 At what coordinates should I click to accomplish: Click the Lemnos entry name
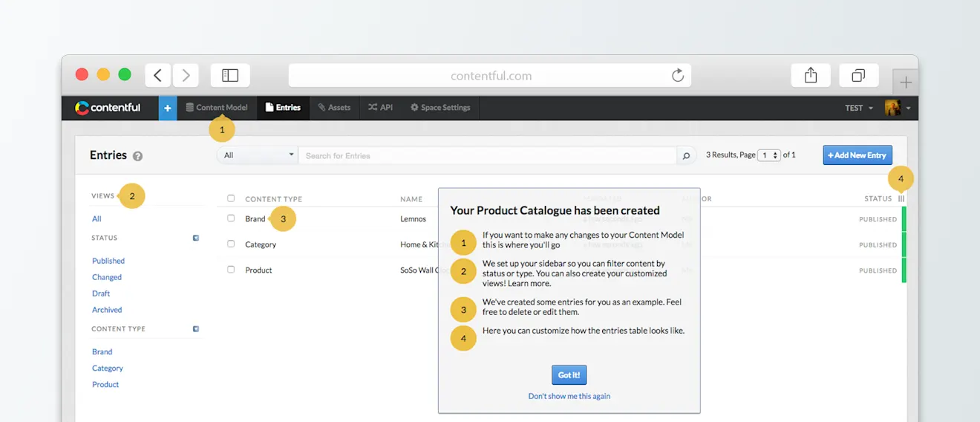coord(413,218)
